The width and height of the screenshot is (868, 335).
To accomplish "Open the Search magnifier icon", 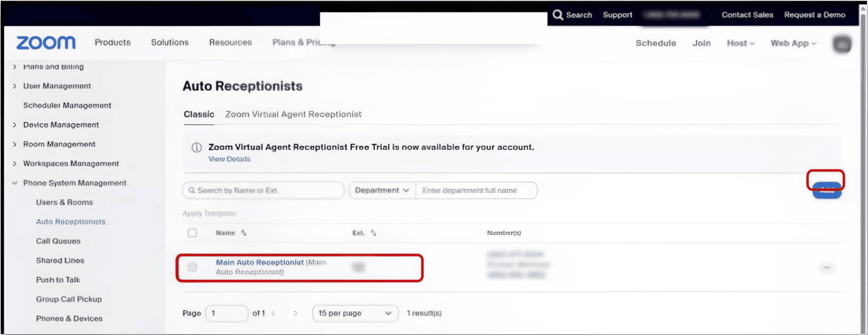I will (x=558, y=15).
